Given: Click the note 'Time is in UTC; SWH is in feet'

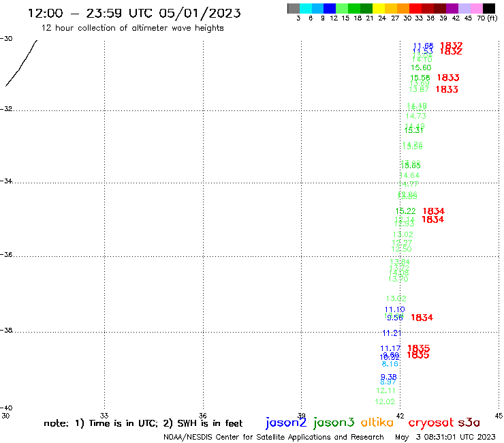Looking at the screenshot, I should click(143, 423).
